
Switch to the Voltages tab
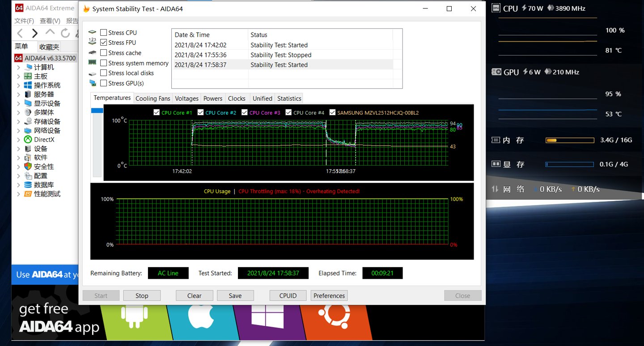pyautogui.click(x=186, y=98)
